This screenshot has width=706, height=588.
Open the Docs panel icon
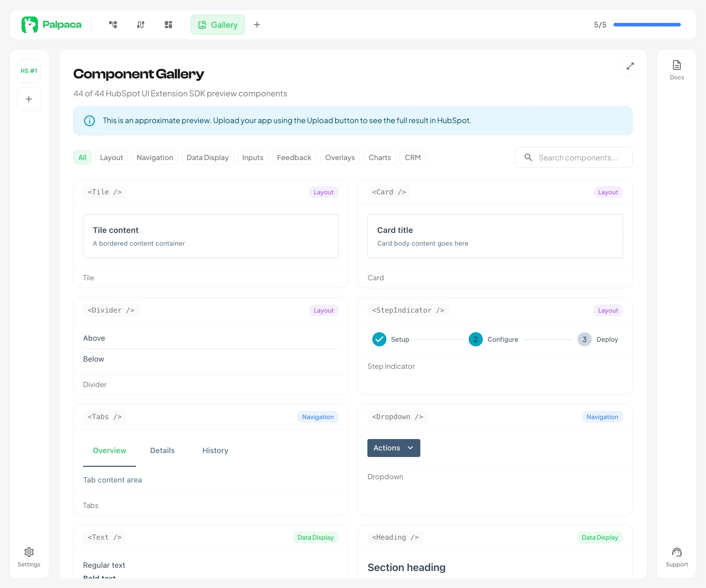[x=677, y=65]
